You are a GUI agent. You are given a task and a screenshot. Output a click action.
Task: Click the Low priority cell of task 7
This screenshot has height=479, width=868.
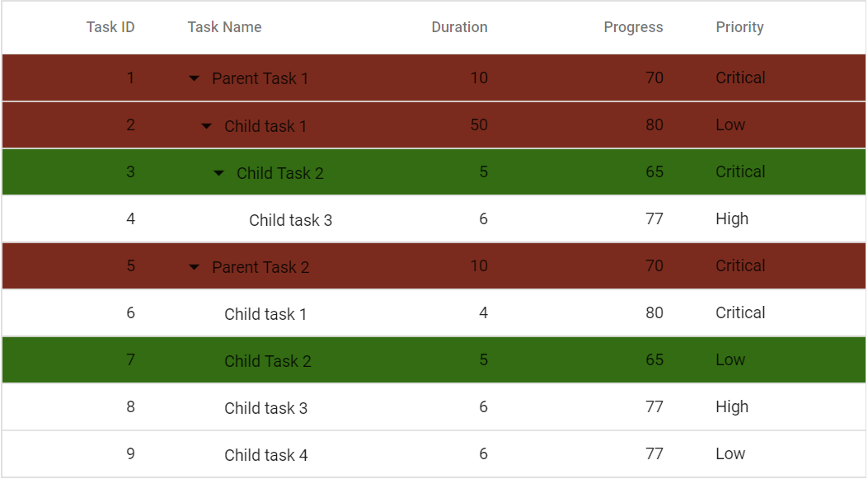(729, 360)
